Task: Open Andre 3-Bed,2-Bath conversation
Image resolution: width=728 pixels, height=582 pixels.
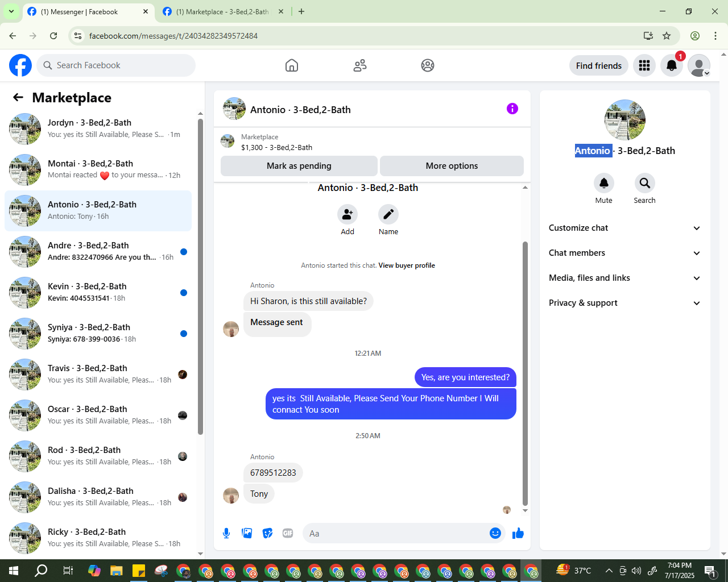Action: [x=98, y=252]
